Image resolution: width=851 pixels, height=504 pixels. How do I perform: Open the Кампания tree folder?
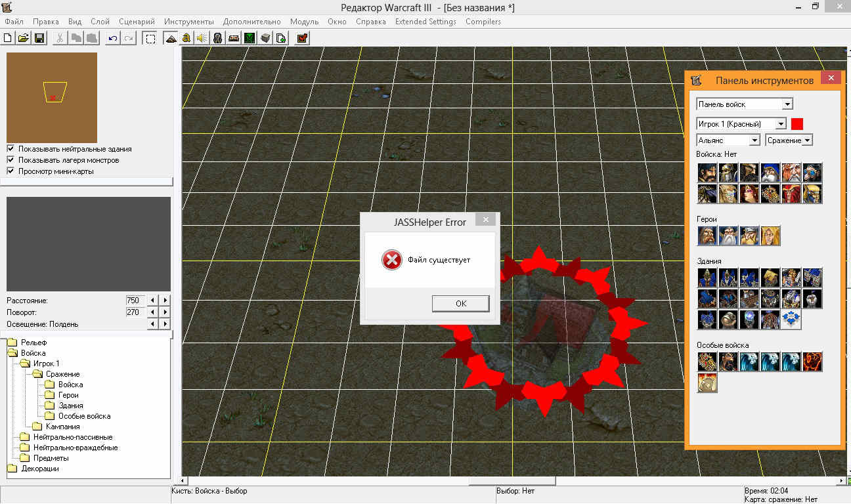(x=37, y=427)
